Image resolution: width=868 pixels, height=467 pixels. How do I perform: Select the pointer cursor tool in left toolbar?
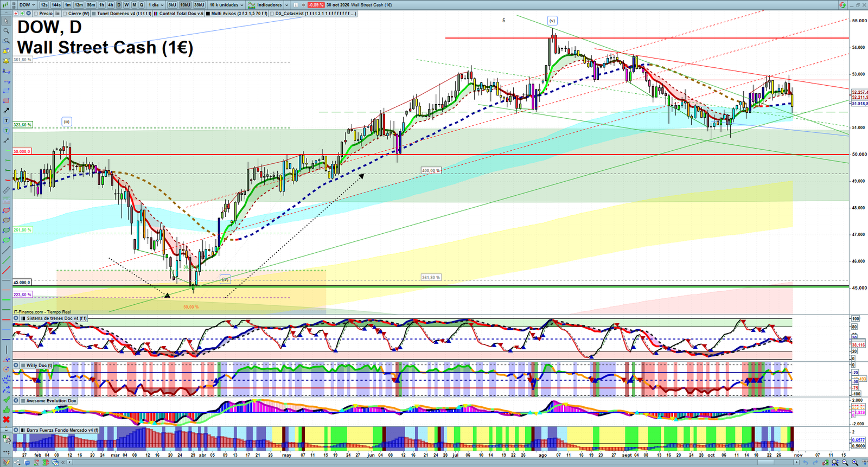tap(6, 21)
